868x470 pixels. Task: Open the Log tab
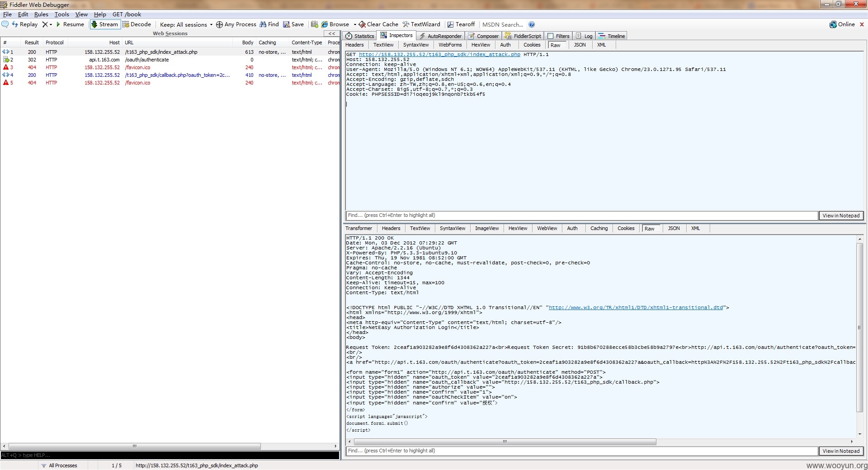584,36
